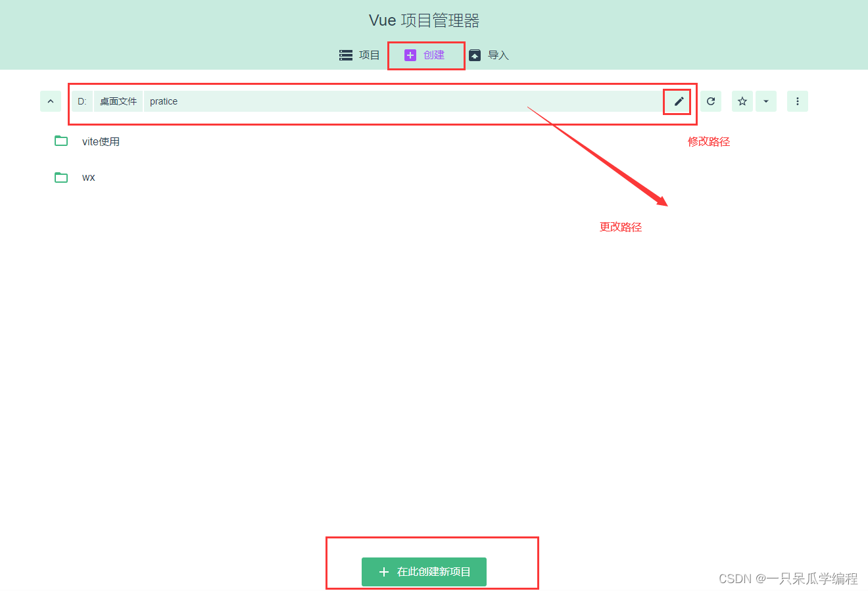Select the D: drive path segment
Viewport: 868px width, 591px height.
(x=82, y=101)
